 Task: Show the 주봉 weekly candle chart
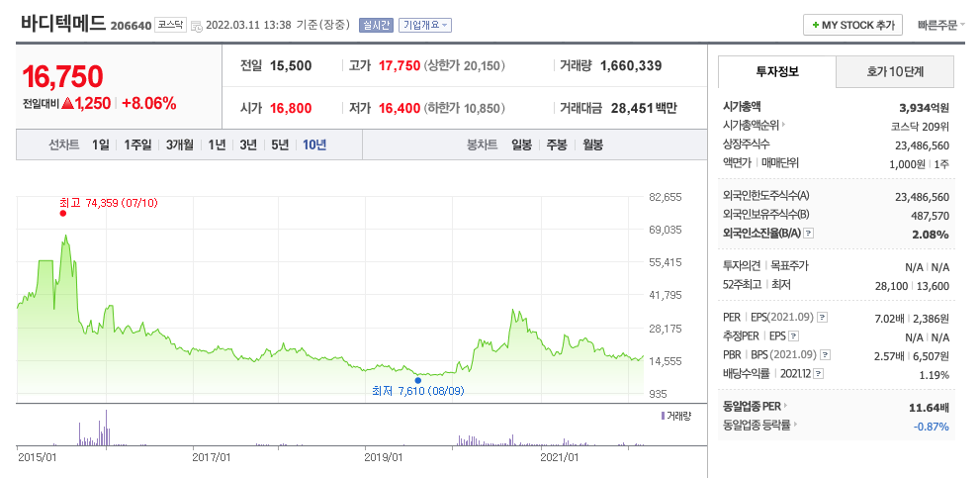[557, 145]
